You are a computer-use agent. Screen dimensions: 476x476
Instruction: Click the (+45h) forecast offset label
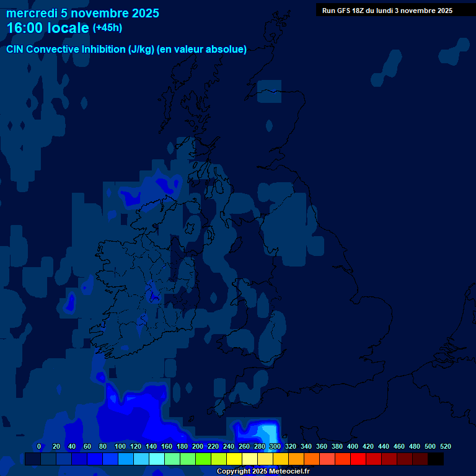pos(107,28)
